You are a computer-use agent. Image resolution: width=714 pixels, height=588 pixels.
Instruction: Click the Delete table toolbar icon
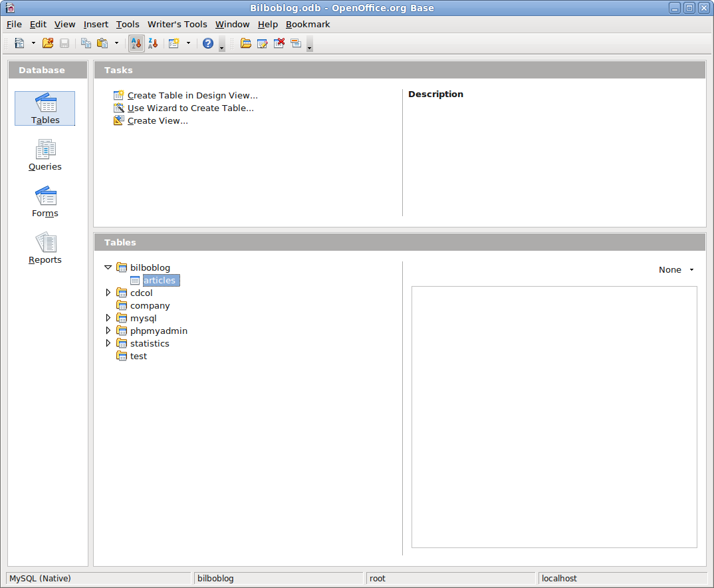click(279, 43)
